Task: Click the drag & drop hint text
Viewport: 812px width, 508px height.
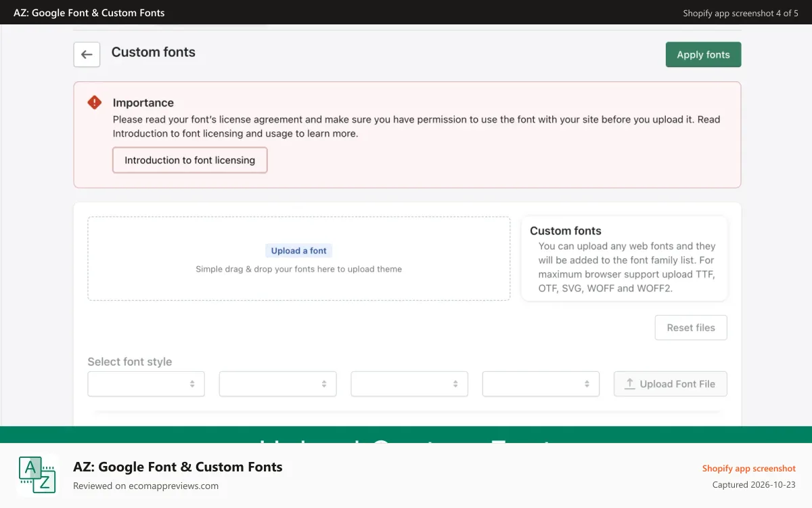Action: pos(299,269)
